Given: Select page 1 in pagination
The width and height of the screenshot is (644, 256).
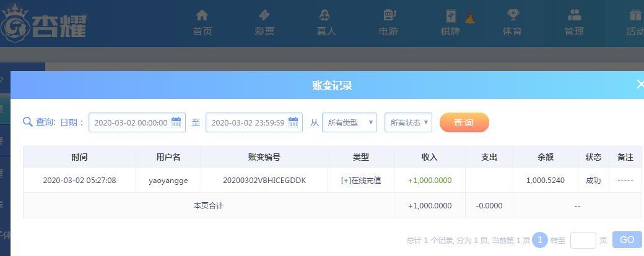Looking at the screenshot, I should tap(540, 240).
